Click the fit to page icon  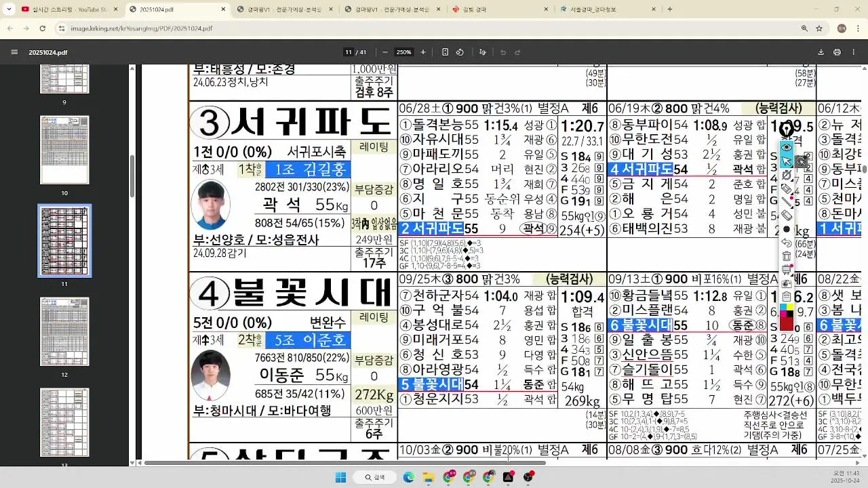tap(445, 52)
